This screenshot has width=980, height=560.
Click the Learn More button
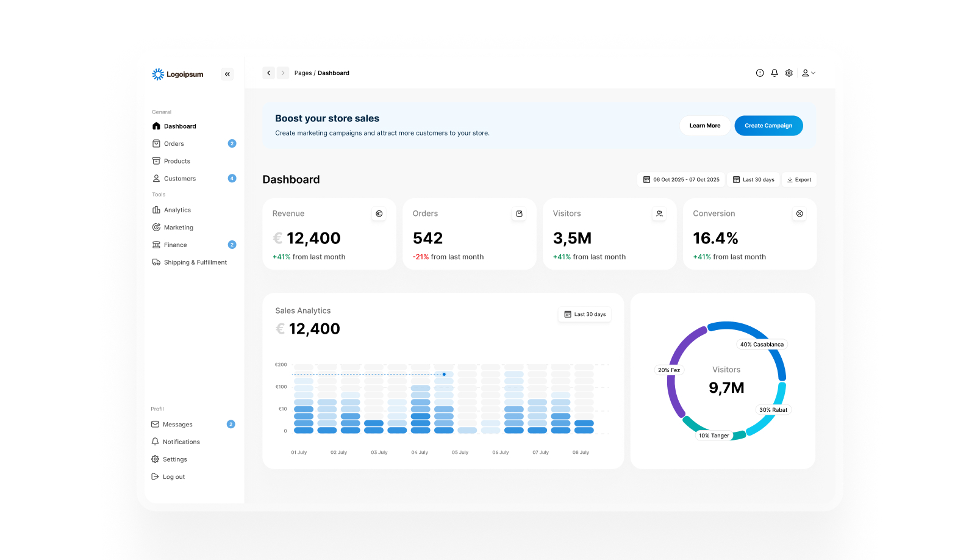[705, 126]
